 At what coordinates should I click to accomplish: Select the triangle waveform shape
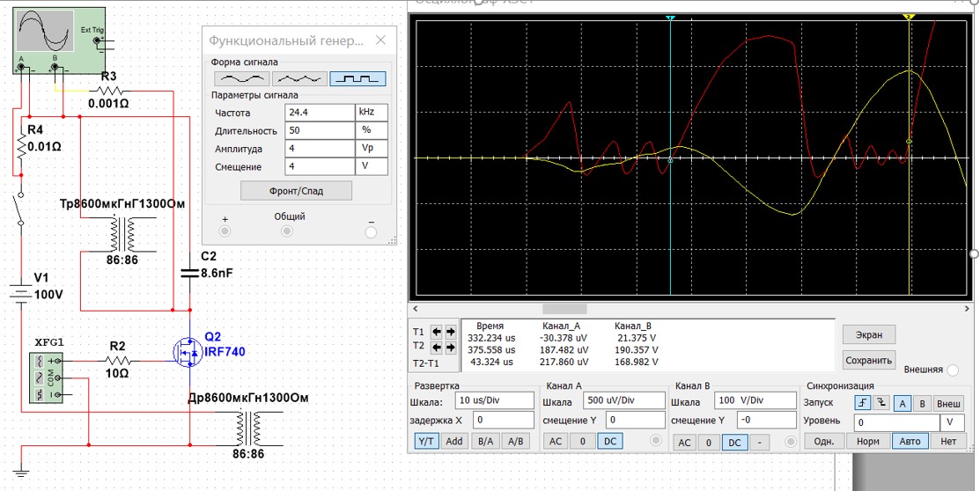[299, 78]
